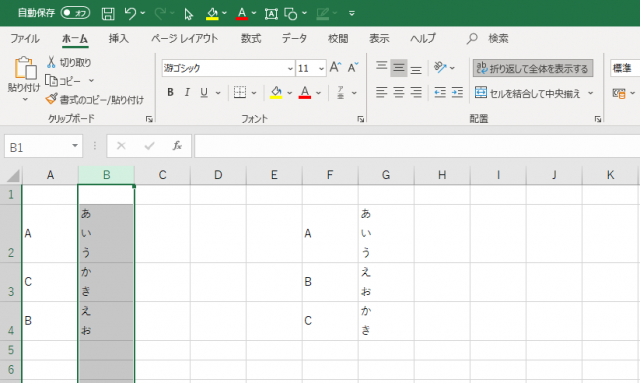Click the top align icon

(382, 67)
